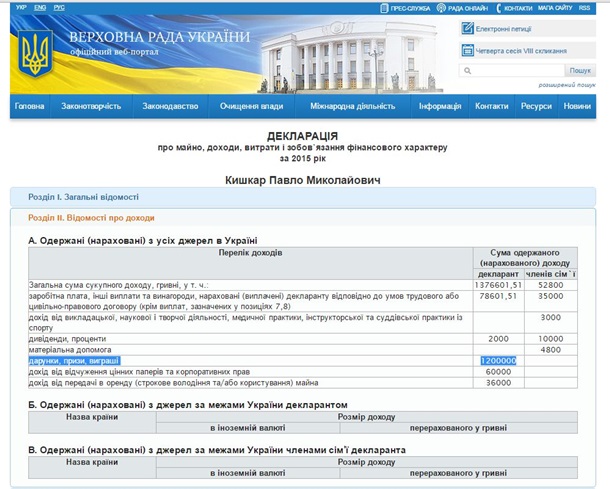This screenshot has width=610, height=489.
Task: Switch language to РУС
Action: (59, 7)
